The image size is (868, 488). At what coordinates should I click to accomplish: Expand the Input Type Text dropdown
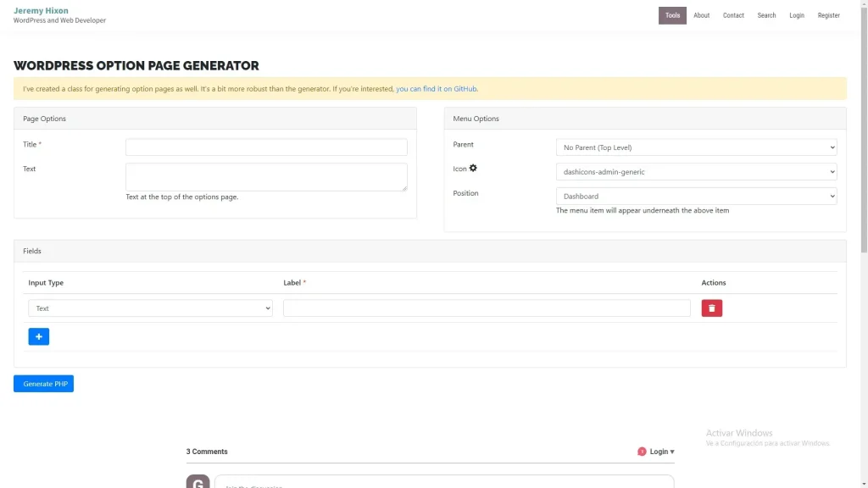pos(150,308)
